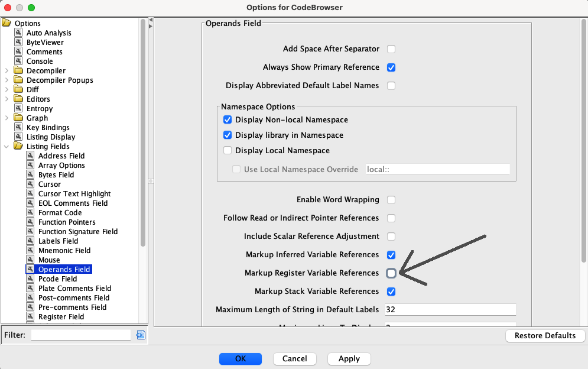Check Display Local Namespace option

228,151
